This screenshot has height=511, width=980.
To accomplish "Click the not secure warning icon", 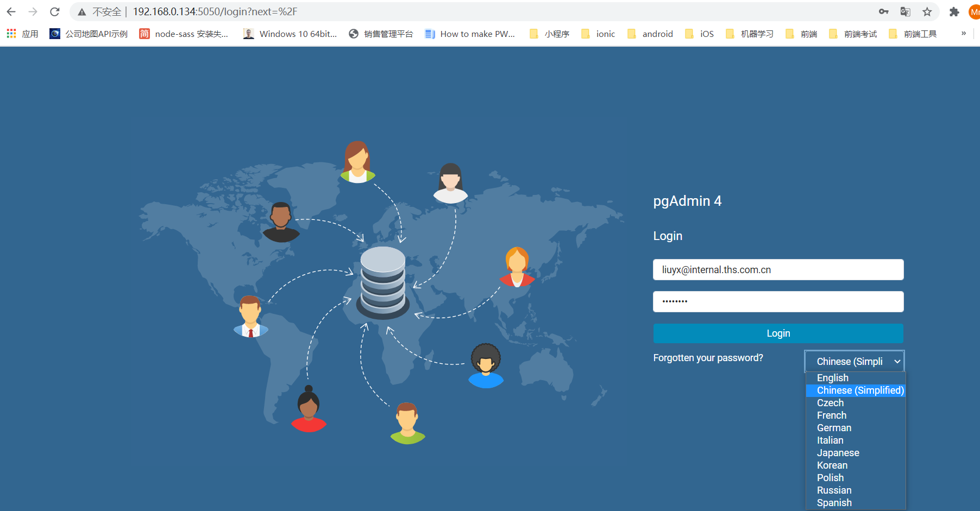I will coord(82,12).
